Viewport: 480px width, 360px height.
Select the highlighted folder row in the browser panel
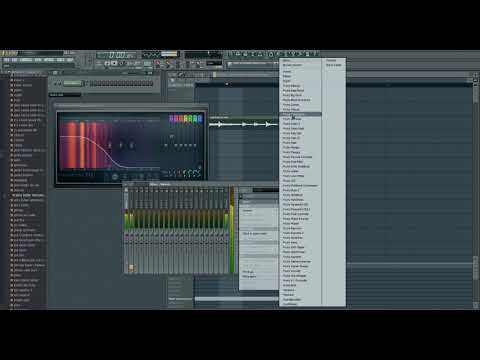tap(28, 195)
